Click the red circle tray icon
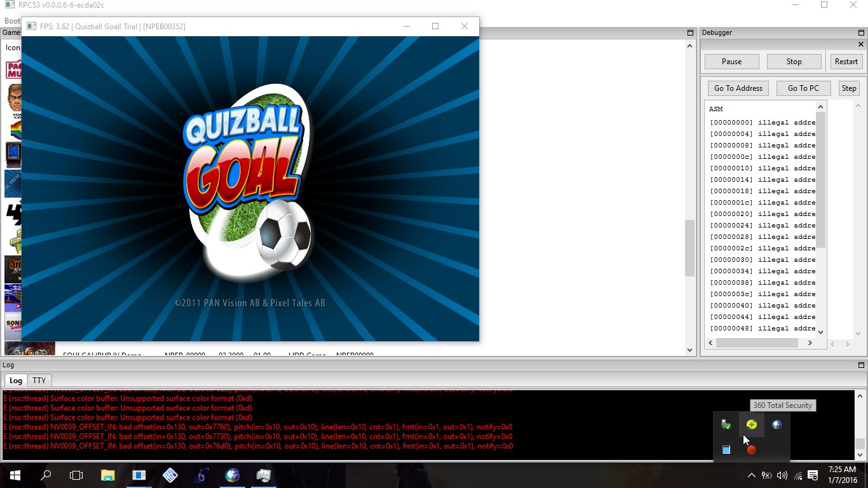This screenshot has width=868, height=488. (752, 450)
